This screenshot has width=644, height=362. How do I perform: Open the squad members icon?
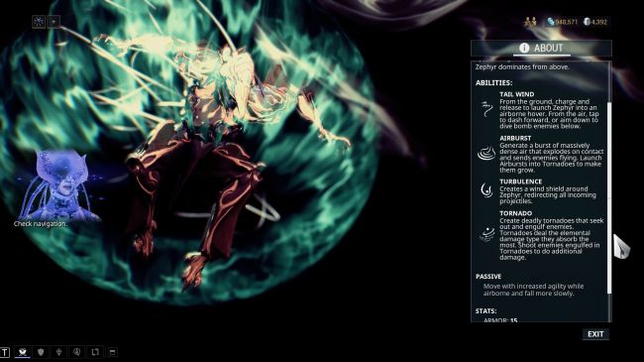pos(530,22)
